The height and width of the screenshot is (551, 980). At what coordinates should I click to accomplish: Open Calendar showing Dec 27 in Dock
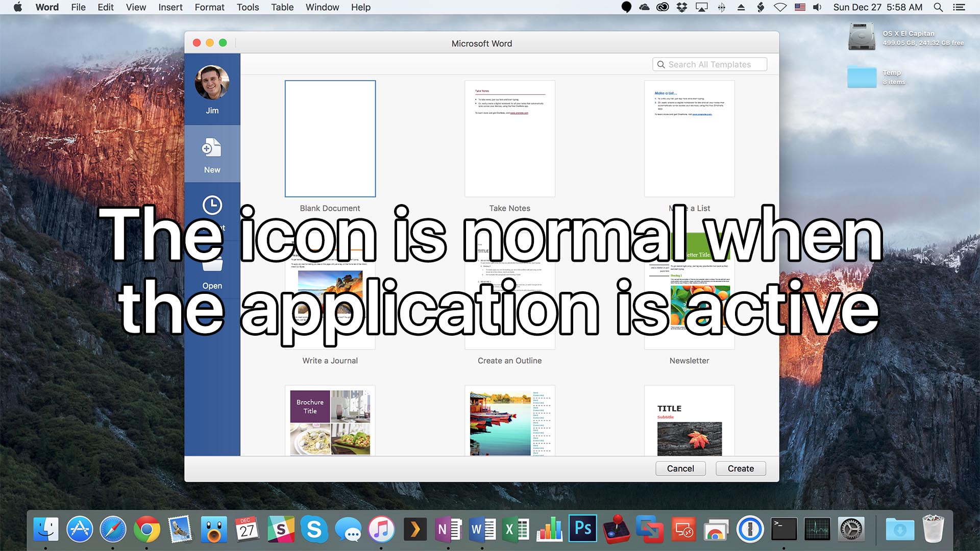pos(247,529)
